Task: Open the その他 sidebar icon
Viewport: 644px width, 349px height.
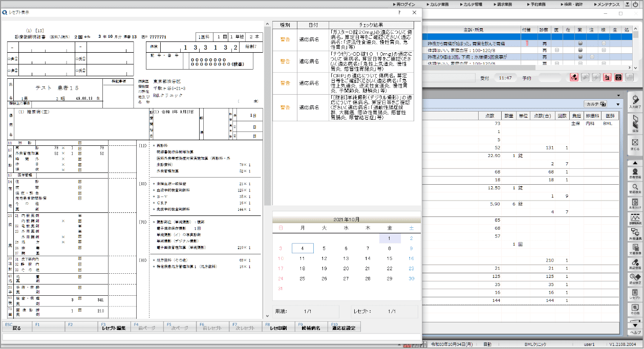Action: (x=635, y=309)
